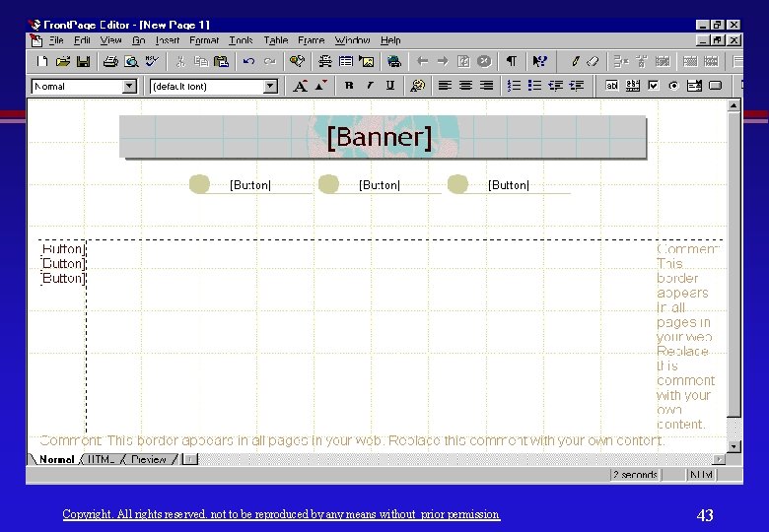769x532 pixels.
Task: Open the Table menu
Action: [x=276, y=40]
